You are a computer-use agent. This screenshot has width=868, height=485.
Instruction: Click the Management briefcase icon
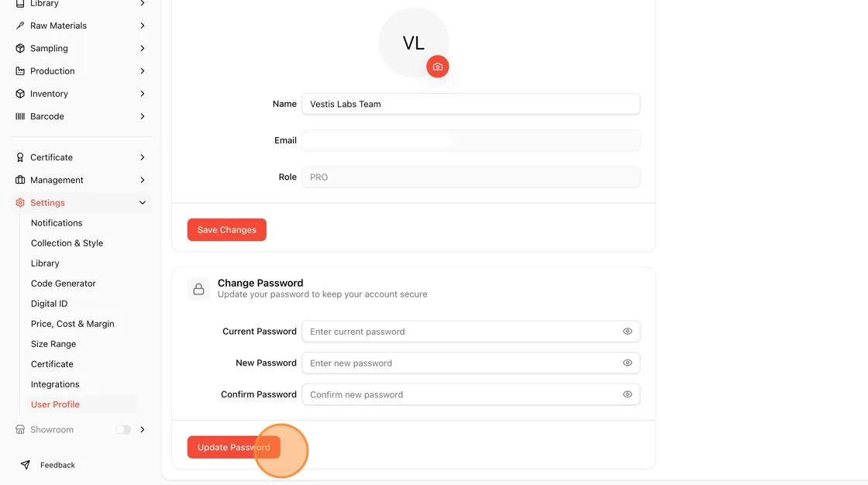click(x=20, y=180)
